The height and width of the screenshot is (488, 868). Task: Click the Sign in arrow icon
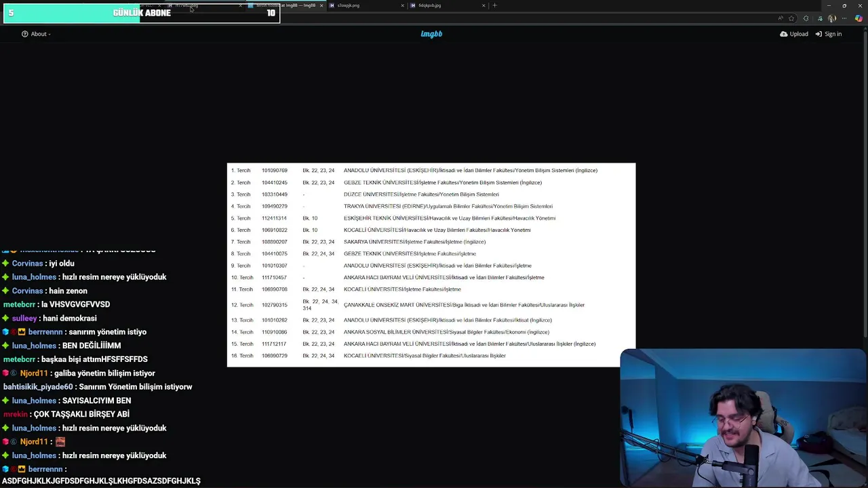(x=818, y=34)
